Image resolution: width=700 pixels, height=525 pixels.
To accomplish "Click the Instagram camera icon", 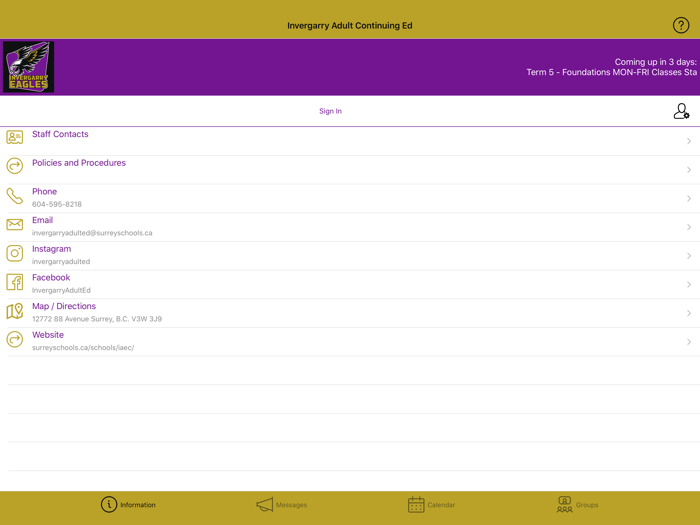I will tap(15, 253).
